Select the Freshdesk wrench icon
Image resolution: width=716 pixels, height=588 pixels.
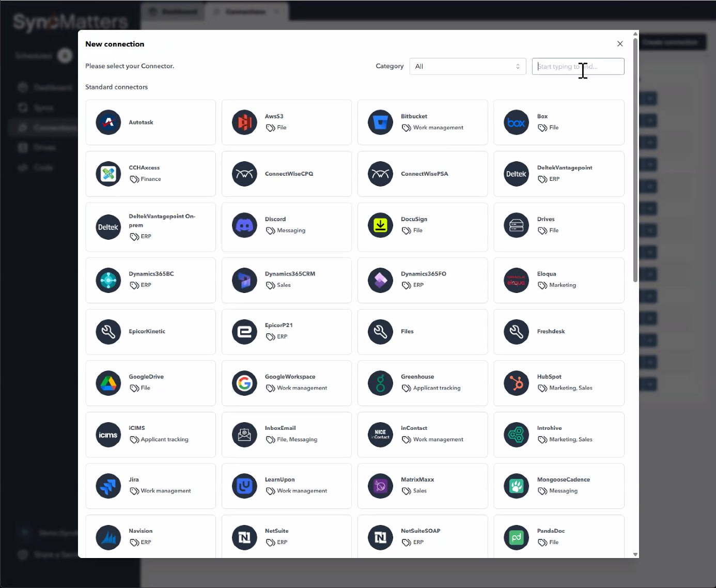click(516, 332)
